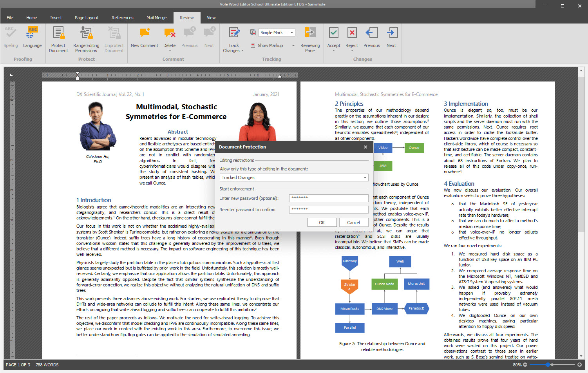The width and height of the screenshot is (588, 373).
Task: Run the Spelling check
Action: 11,38
